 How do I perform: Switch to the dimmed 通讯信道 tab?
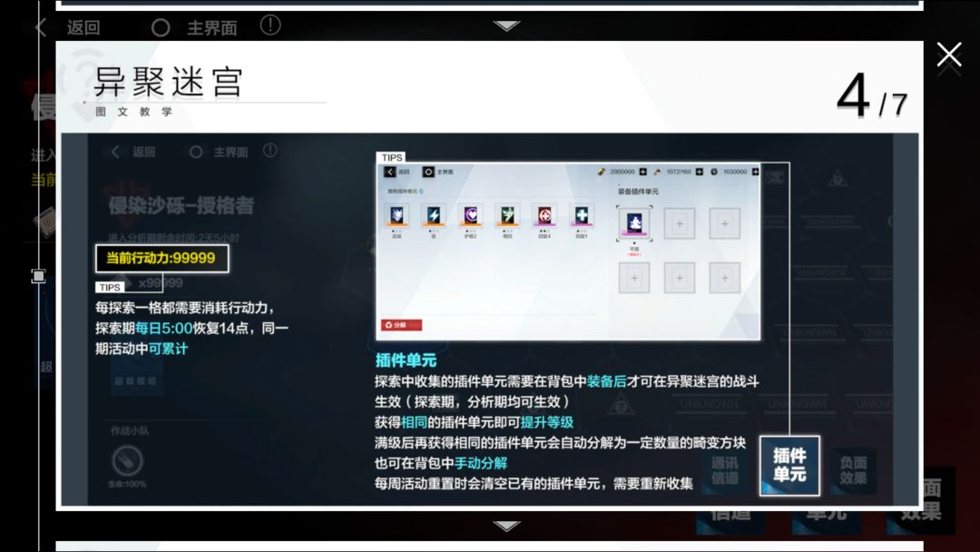(724, 470)
